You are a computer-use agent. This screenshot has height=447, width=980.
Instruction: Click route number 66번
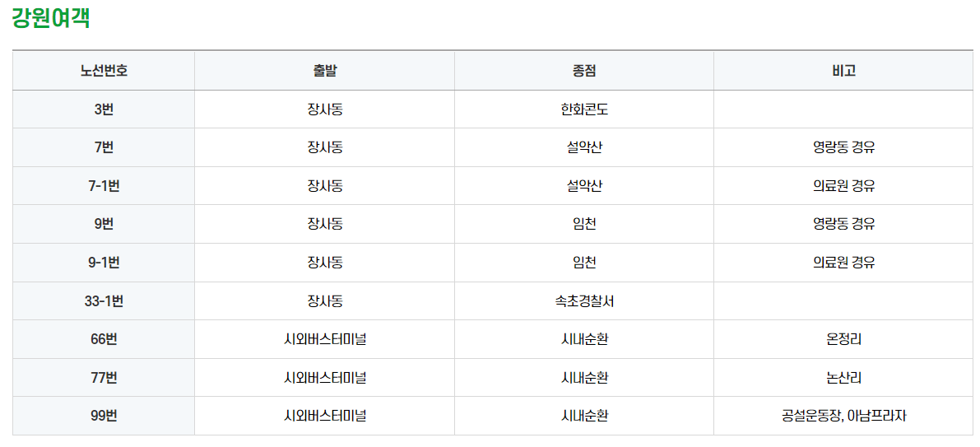(x=104, y=339)
